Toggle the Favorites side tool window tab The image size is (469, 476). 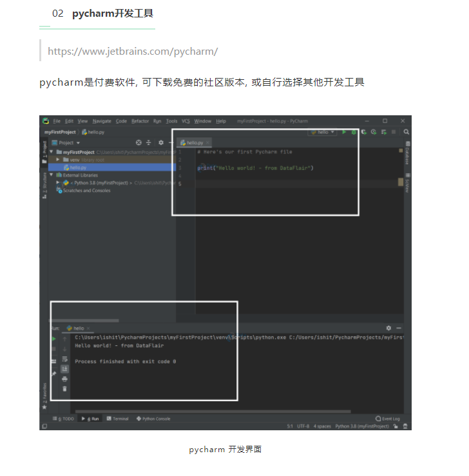point(44,396)
